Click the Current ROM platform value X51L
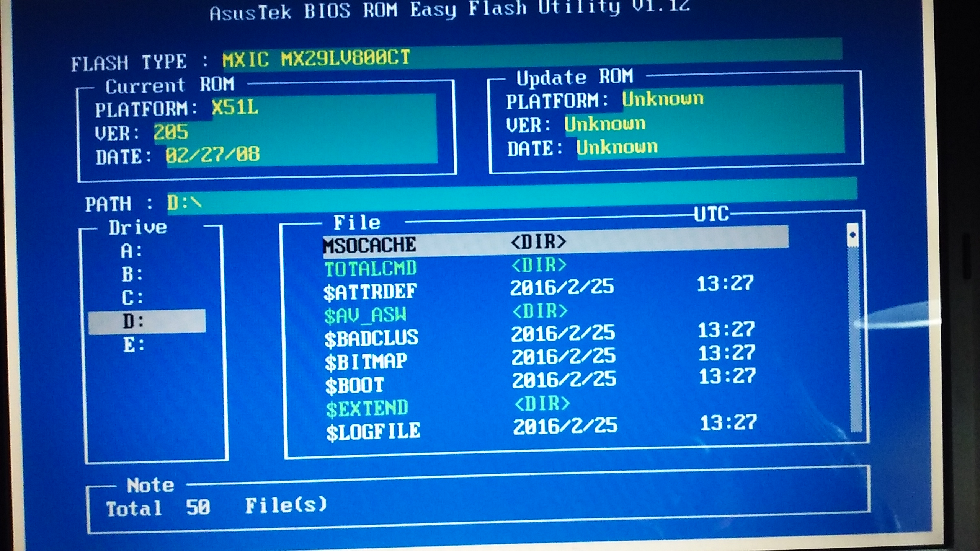Viewport: 980px width, 551px height. point(235,108)
